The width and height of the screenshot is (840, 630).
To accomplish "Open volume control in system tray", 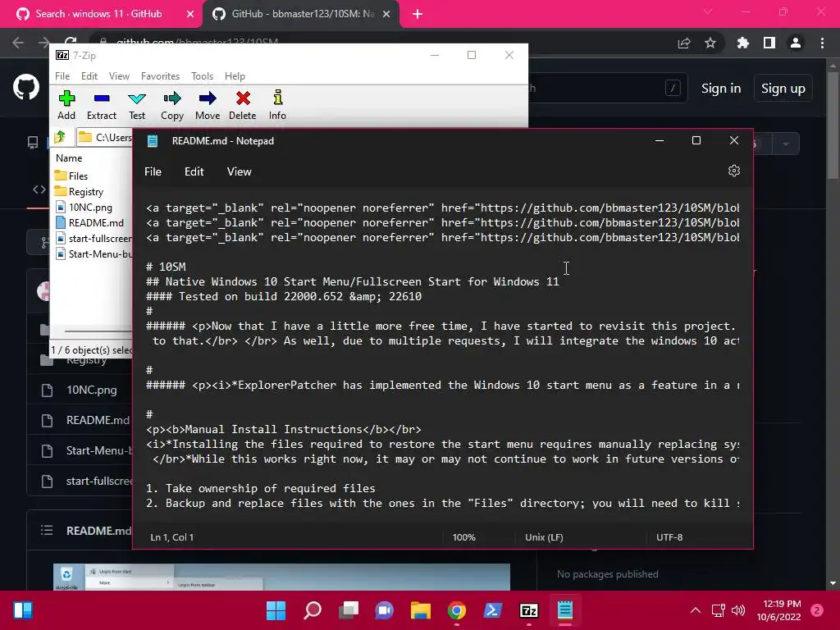I will pyautogui.click(x=738, y=610).
